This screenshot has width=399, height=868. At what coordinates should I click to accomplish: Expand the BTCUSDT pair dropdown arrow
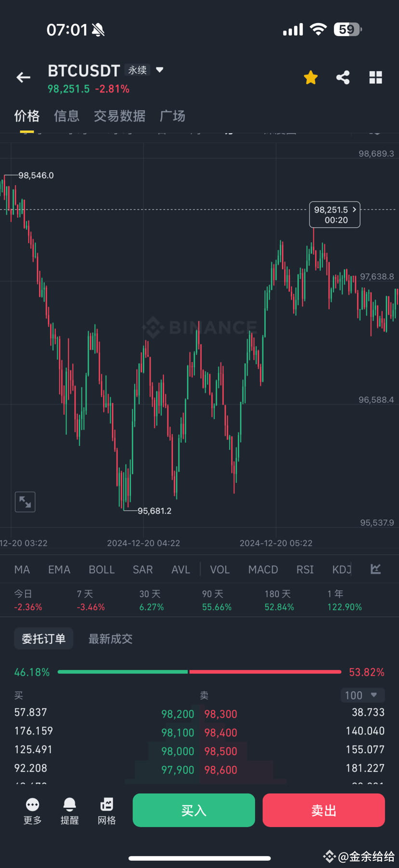click(x=160, y=70)
